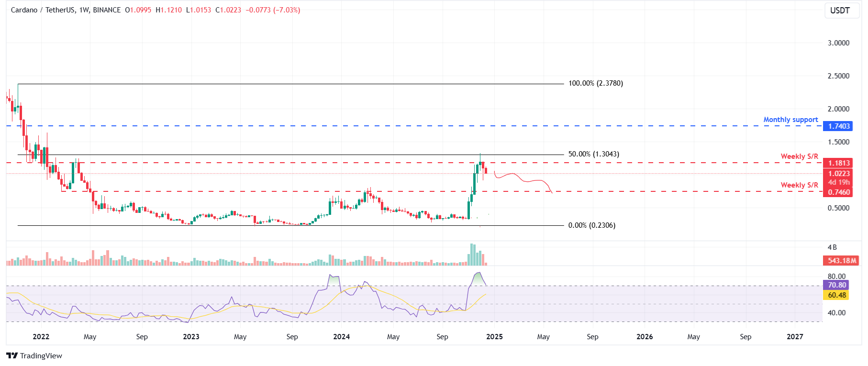Click the RSI value label 70.80
This screenshot has width=868, height=366.
click(x=837, y=285)
